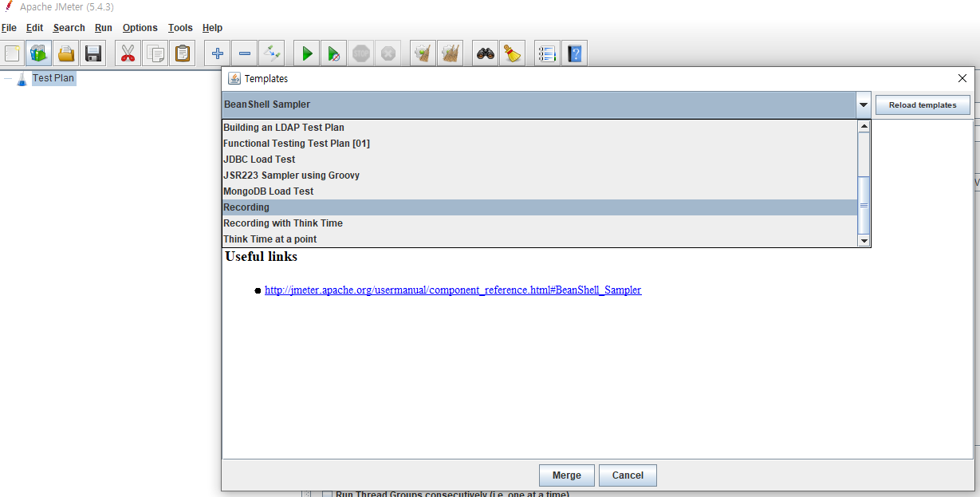This screenshot has width=980, height=497.
Task: Select MongoDB Load Test template
Action: (x=540, y=191)
